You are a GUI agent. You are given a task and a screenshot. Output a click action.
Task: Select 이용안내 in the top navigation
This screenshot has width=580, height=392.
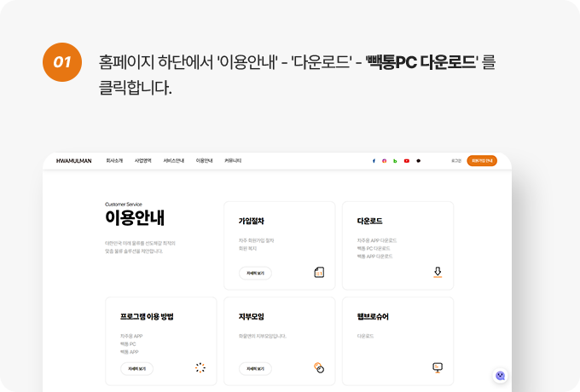(x=204, y=160)
